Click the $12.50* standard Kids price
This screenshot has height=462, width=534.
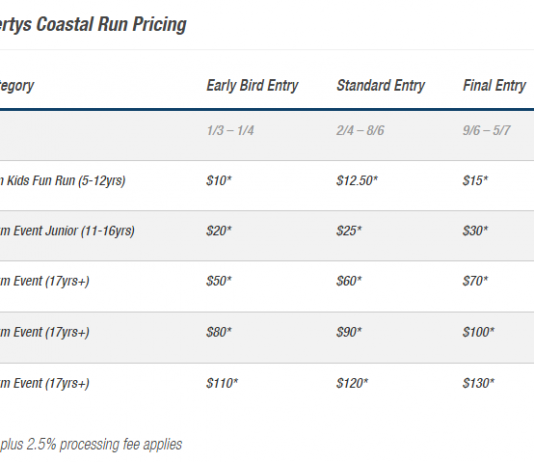point(357,180)
